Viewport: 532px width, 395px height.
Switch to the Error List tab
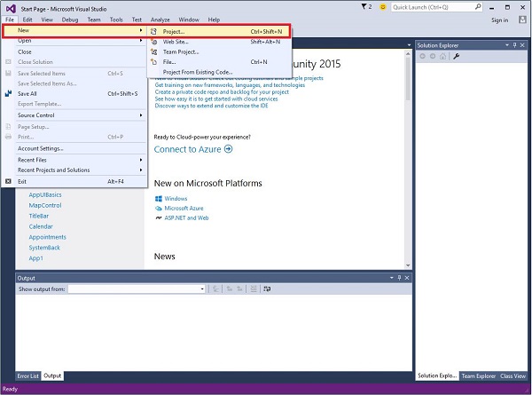(27, 375)
